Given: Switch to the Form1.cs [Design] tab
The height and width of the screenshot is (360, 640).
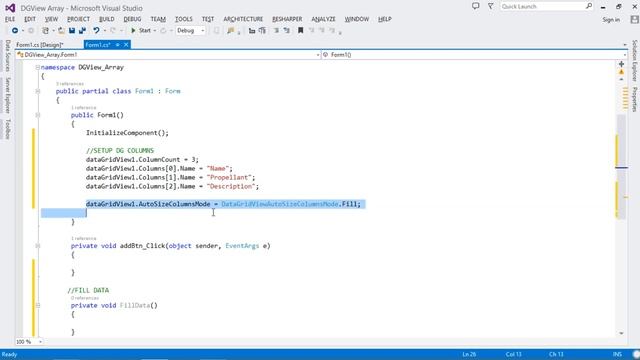Looking at the screenshot, I should [x=40, y=45].
